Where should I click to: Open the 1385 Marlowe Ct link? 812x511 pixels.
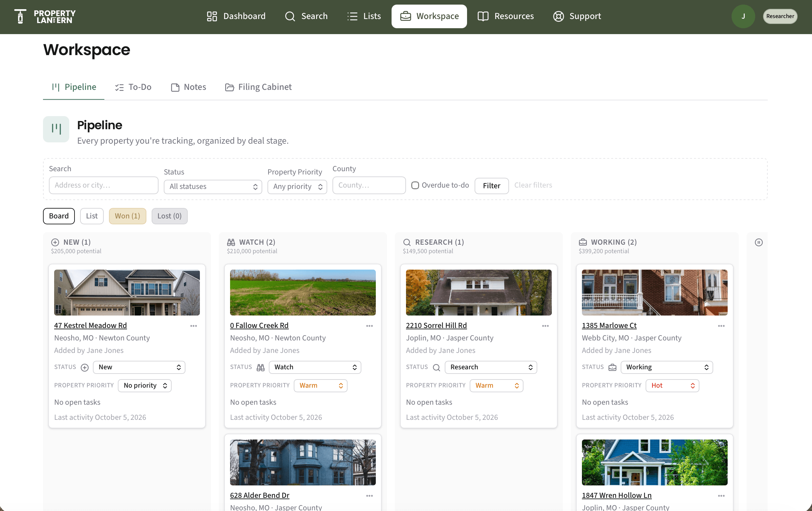click(x=609, y=325)
